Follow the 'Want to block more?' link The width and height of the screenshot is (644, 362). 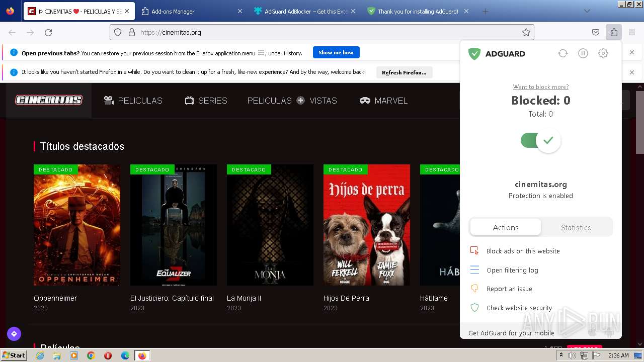pyautogui.click(x=541, y=87)
